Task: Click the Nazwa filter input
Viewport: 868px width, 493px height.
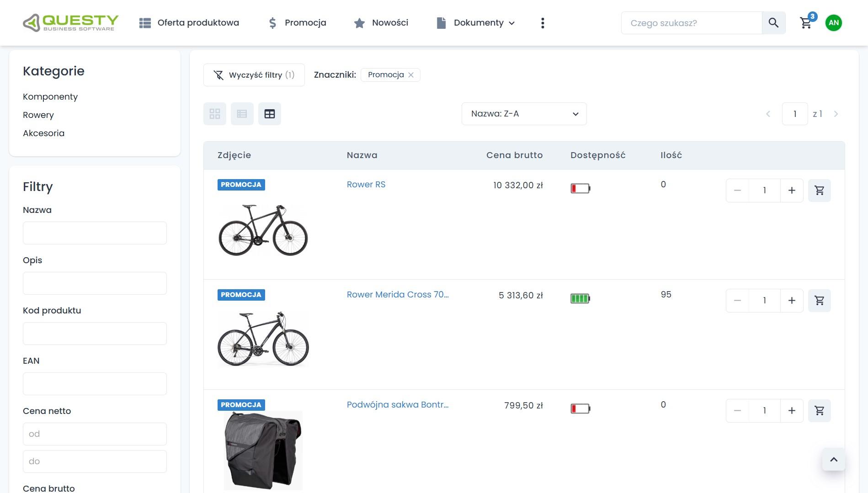Action: pyautogui.click(x=95, y=233)
